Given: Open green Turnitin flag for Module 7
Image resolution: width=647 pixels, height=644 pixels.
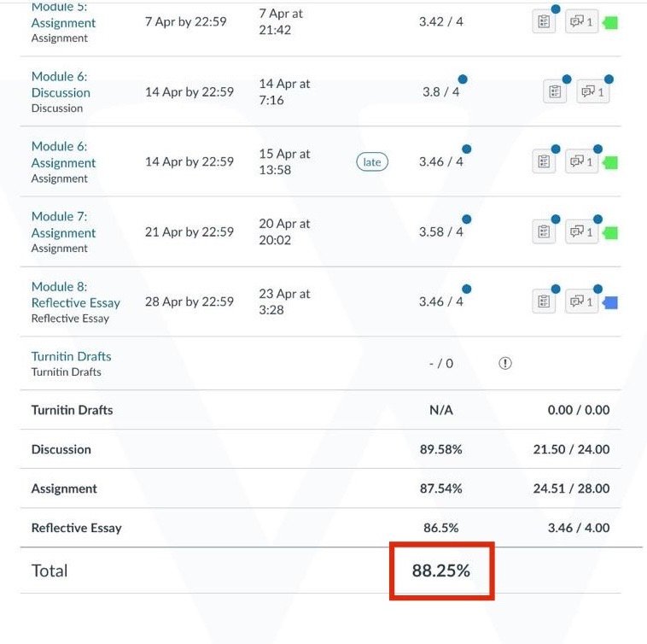Looking at the screenshot, I should 610,232.
